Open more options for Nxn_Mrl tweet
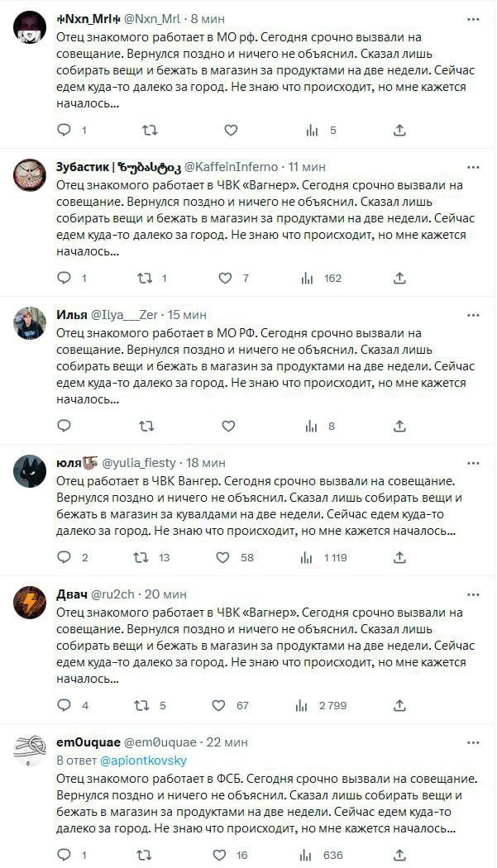 [x=473, y=18]
